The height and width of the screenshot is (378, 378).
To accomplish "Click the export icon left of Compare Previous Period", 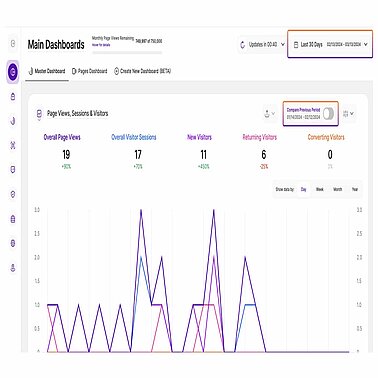I will click(x=267, y=114).
